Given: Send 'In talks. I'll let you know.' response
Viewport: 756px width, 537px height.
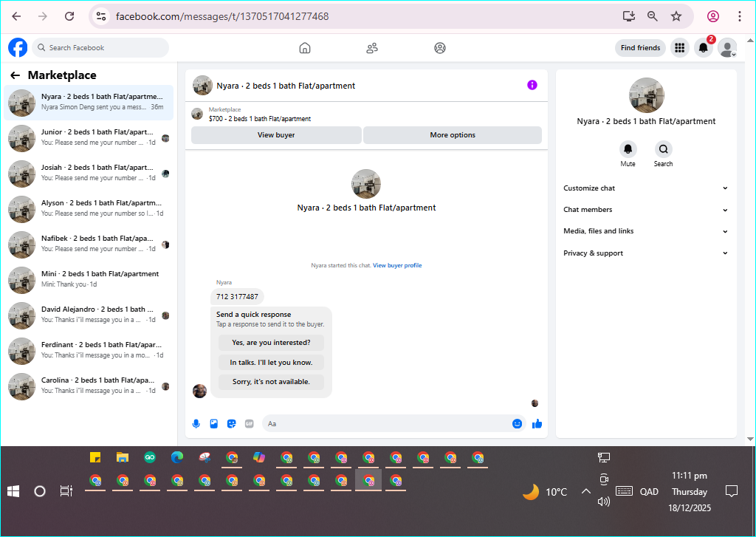Looking at the screenshot, I should tap(271, 363).
